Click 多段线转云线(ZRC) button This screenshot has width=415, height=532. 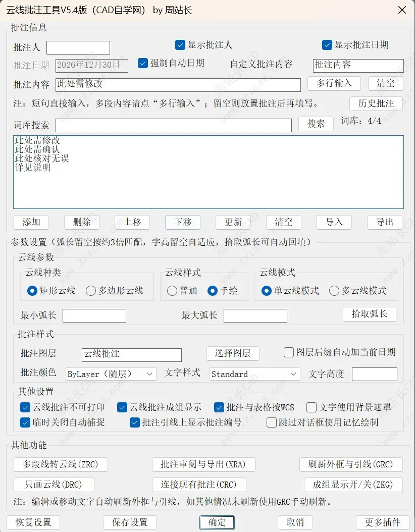tap(61, 464)
